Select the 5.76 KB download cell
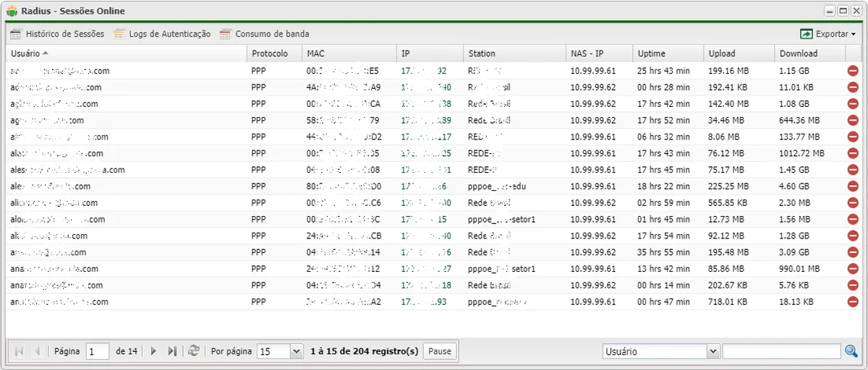 click(x=810, y=286)
